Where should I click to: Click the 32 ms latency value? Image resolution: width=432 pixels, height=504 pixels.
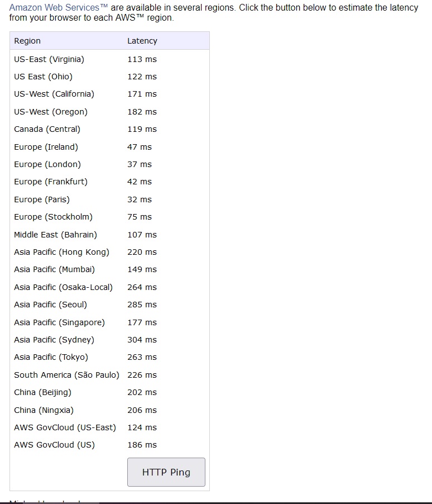click(140, 199)
